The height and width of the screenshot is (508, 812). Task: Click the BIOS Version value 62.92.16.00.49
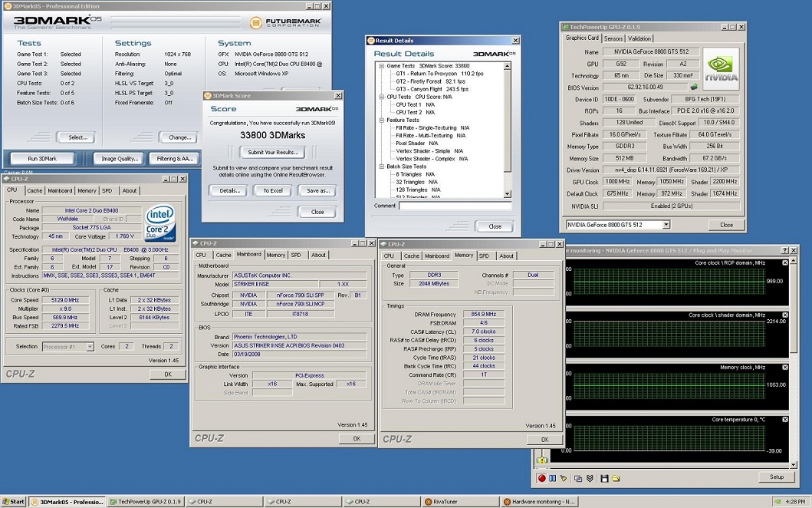(646, 87)
